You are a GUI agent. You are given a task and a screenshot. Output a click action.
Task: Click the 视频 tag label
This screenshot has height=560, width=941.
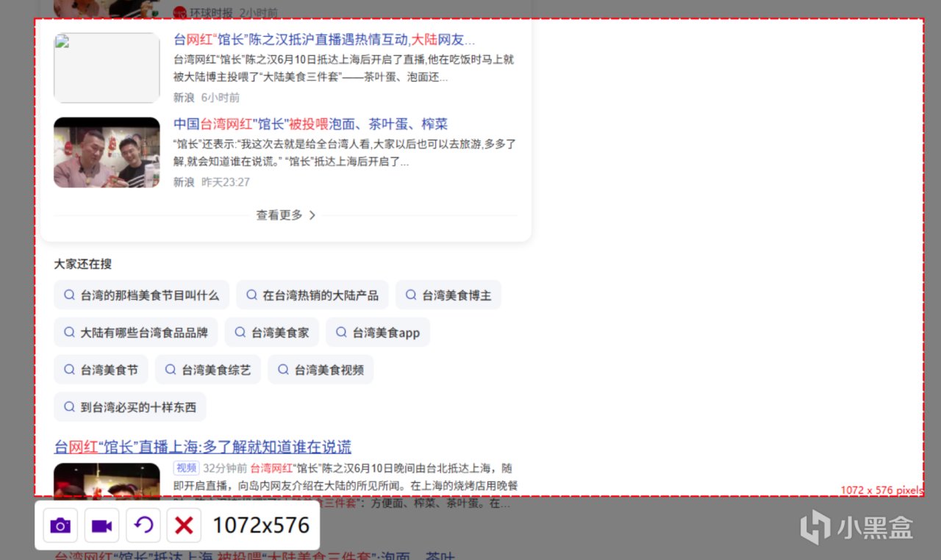pyautogui.click(x=186, y=468)
